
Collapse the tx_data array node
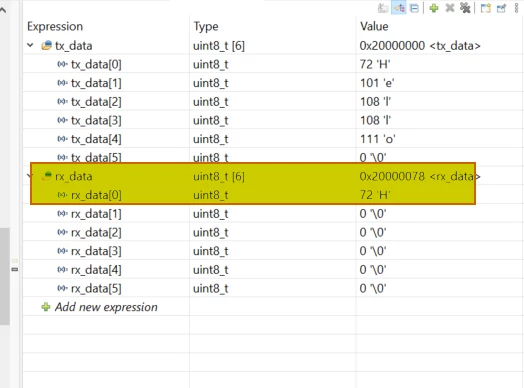click(x=30, y=45)
